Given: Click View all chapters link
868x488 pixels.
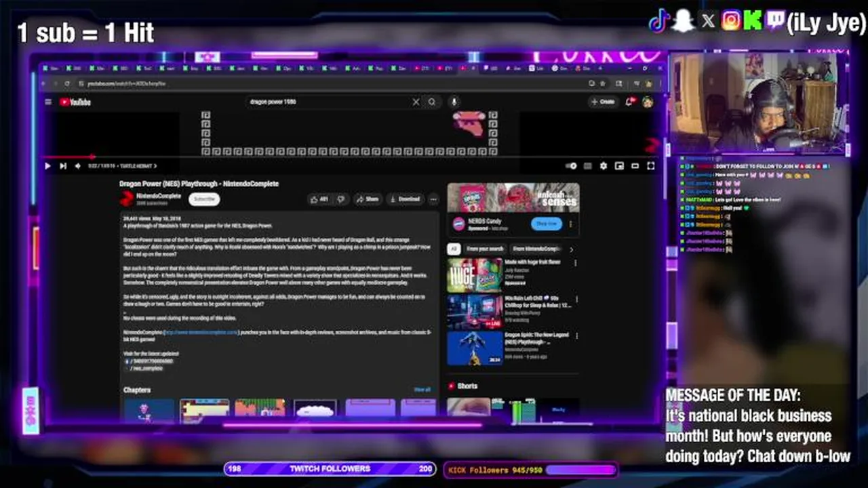Looking at the screenshot, I should (422, 390).
